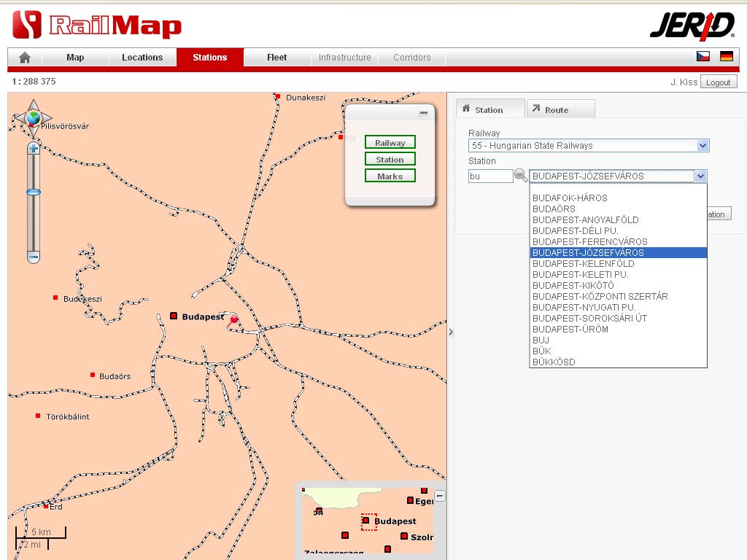Image resolution: width=747 pixels, height=560 pixels.
Task: Choose BUDAPEST-KIKÖTŐ entry
Action: [x=618, y=286]
